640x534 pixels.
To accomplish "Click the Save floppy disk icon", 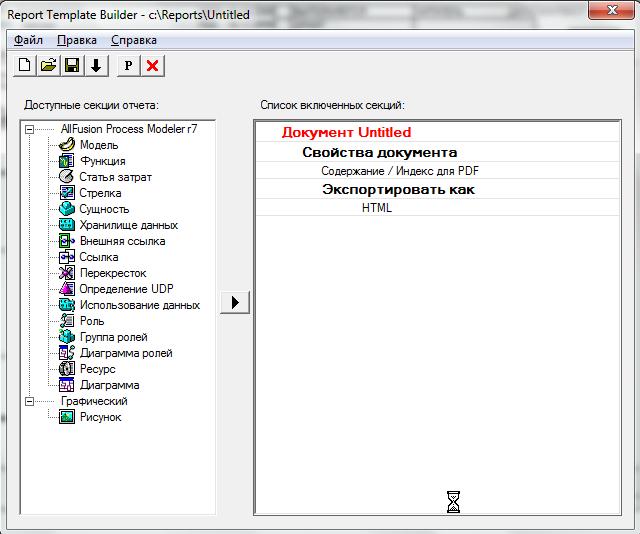I will (x=72, y=65).
